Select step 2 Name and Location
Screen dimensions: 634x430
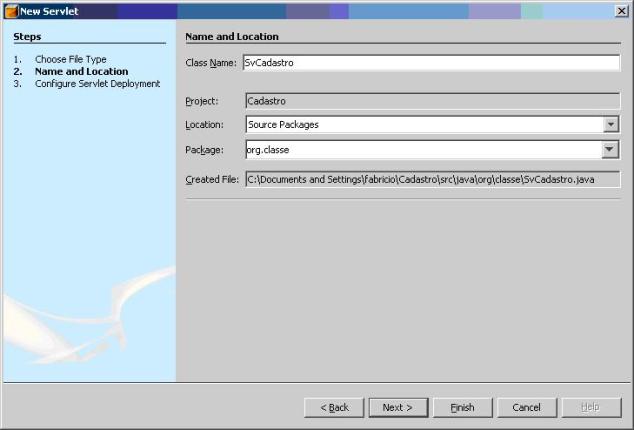(x=81, y=72)
